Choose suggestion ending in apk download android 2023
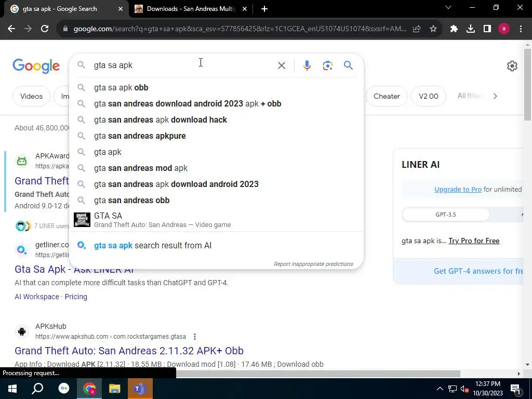The height and width of the screenshot is (399, 532). (216, 184)
